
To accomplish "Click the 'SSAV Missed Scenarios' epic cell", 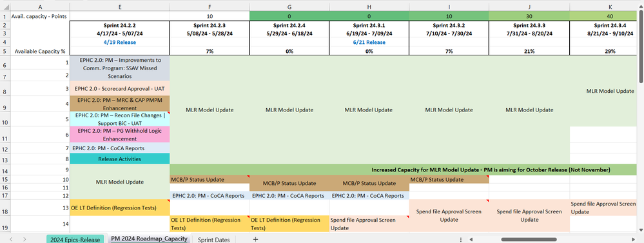I will click(119, 68).
